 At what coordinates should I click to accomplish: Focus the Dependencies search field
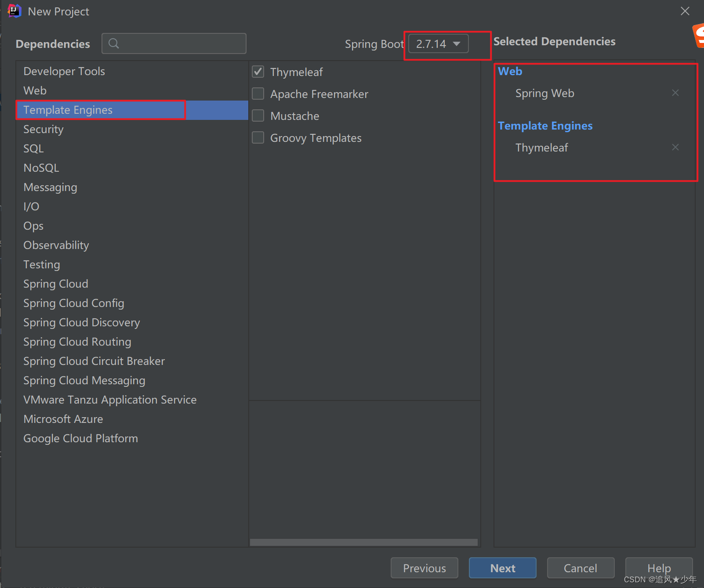pyautogui.click(x=174, y=43)
